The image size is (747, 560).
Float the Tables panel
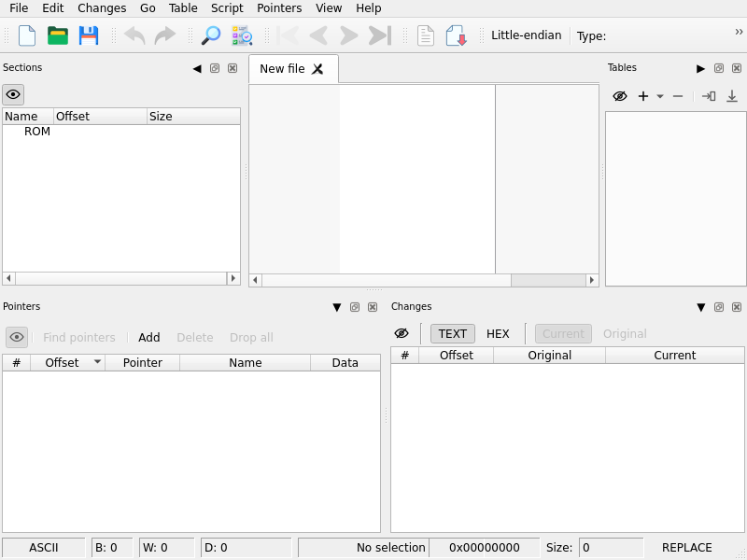tap(719, 68)
